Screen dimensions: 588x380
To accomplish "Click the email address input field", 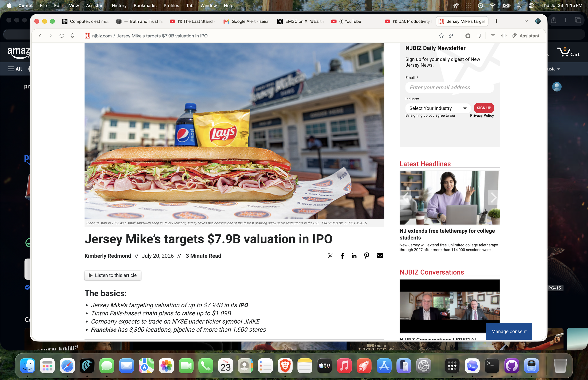I will (x=449, y=87).
